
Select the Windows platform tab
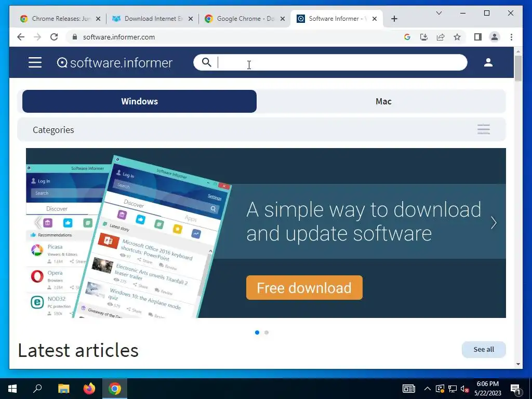click(139, 101)
